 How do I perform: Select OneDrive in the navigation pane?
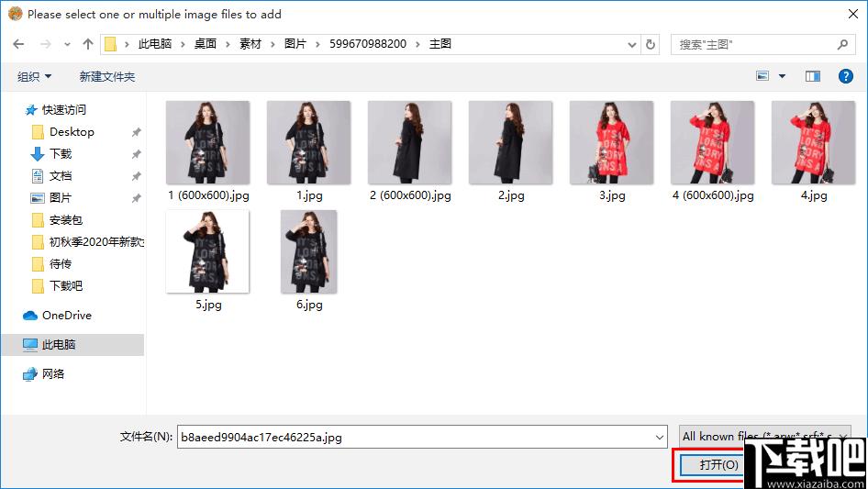(67, 315)
